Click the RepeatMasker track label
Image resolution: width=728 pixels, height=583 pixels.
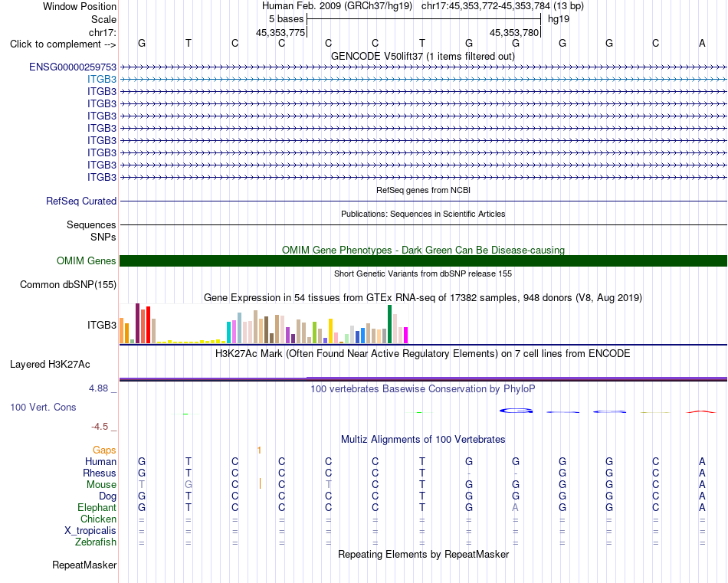(84, 565)
